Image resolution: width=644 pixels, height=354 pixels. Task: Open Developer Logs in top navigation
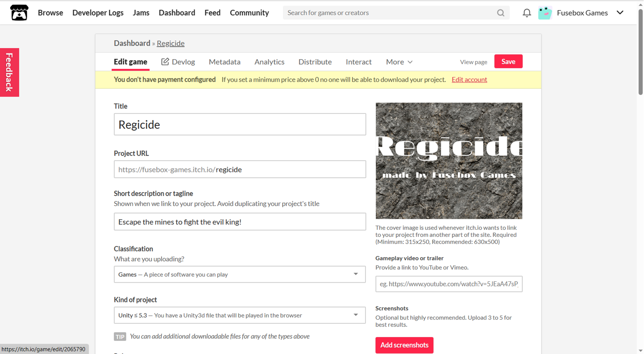[x=98, y=13]
